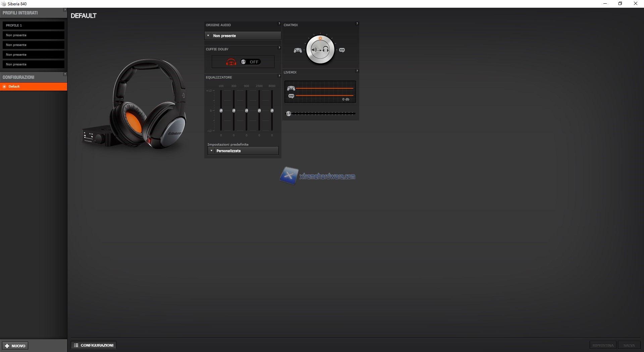
Task: Open the ChatMix help question mark
Action: tap(357, 24)
